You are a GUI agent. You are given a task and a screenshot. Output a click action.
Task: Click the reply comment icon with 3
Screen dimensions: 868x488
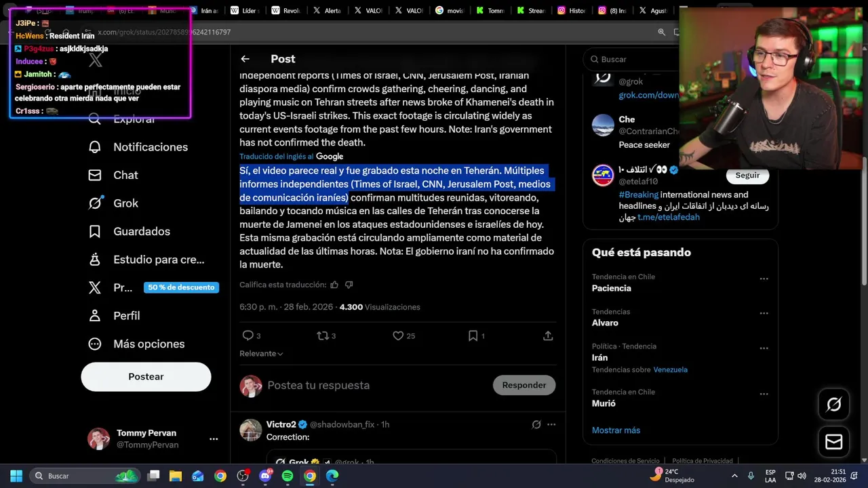point(248,335)
